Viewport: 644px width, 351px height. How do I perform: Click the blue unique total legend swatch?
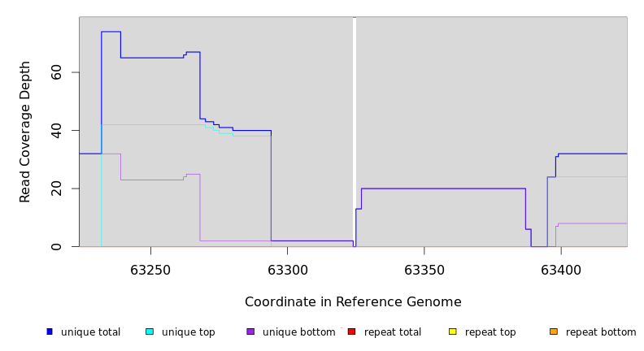tap(50, 331)
